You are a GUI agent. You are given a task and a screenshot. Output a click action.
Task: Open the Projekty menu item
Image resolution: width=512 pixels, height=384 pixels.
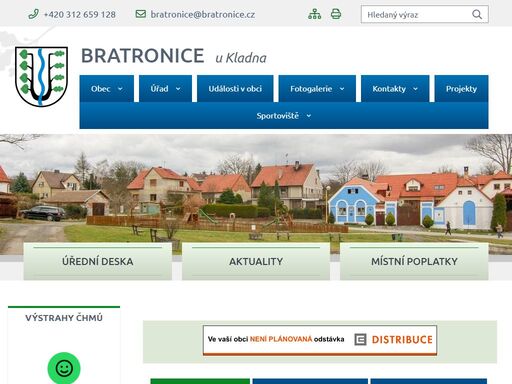click(x=461, y=89)
